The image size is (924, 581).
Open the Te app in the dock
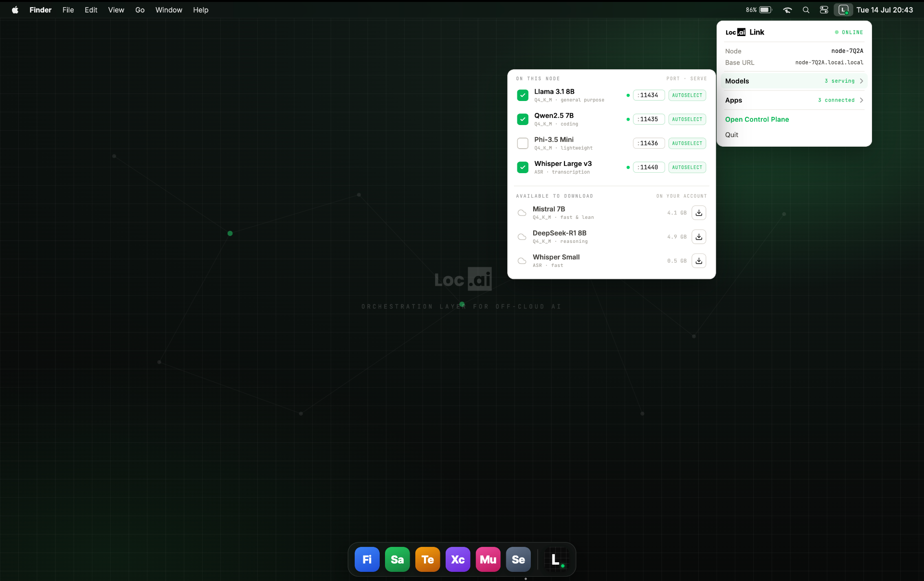pos(427,559)
